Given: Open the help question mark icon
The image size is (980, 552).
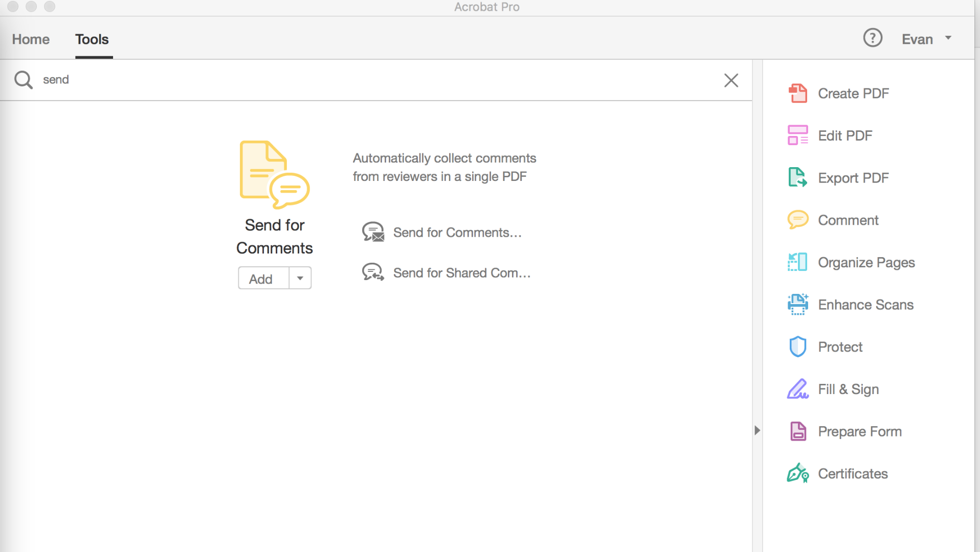Looking at the screenshot, I should pos(873,38).
